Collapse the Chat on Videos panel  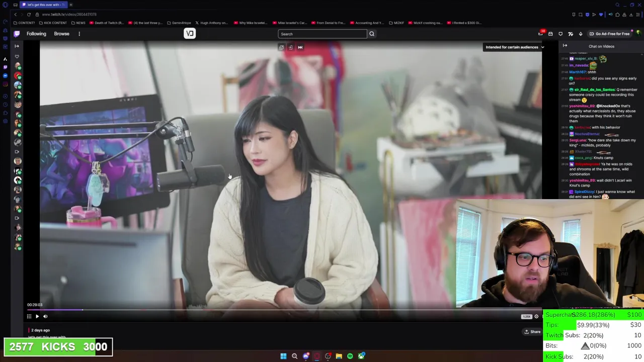pyautogui.click(x=565, y=46)
